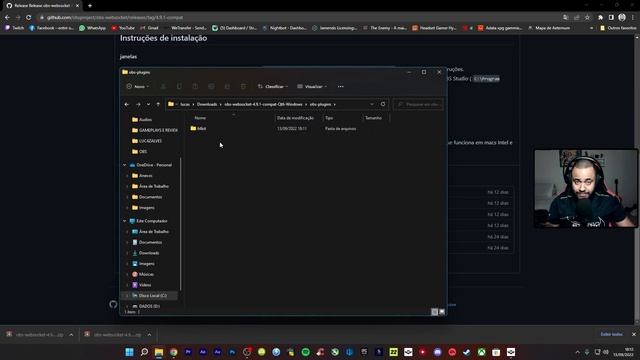Click Exibir todos in the downloads bar

coord(611,334)
